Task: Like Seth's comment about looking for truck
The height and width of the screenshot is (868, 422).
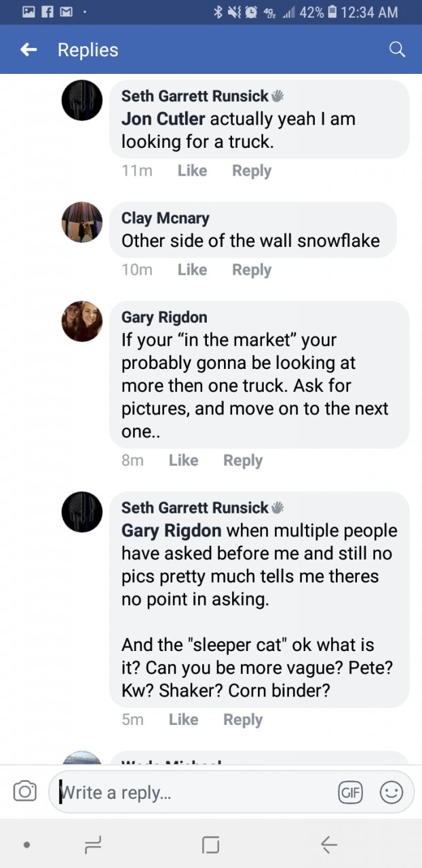Action: coord(192,171)
